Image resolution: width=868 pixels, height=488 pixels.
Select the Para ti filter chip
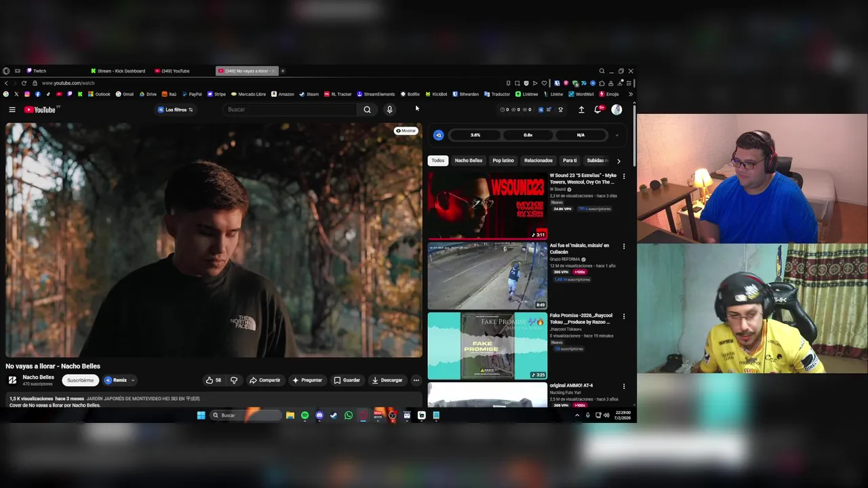click(x=570, y=161)
